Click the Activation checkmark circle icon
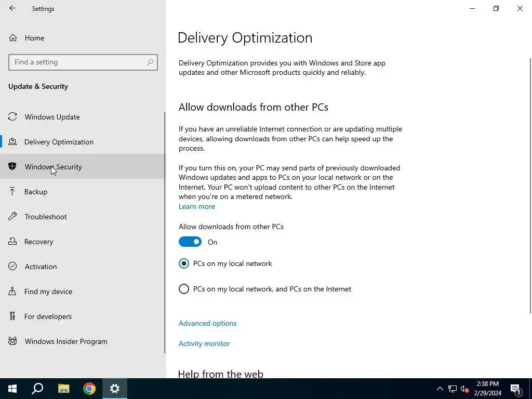The height and width of the screenshot is (399, 532). click(12, 267)
